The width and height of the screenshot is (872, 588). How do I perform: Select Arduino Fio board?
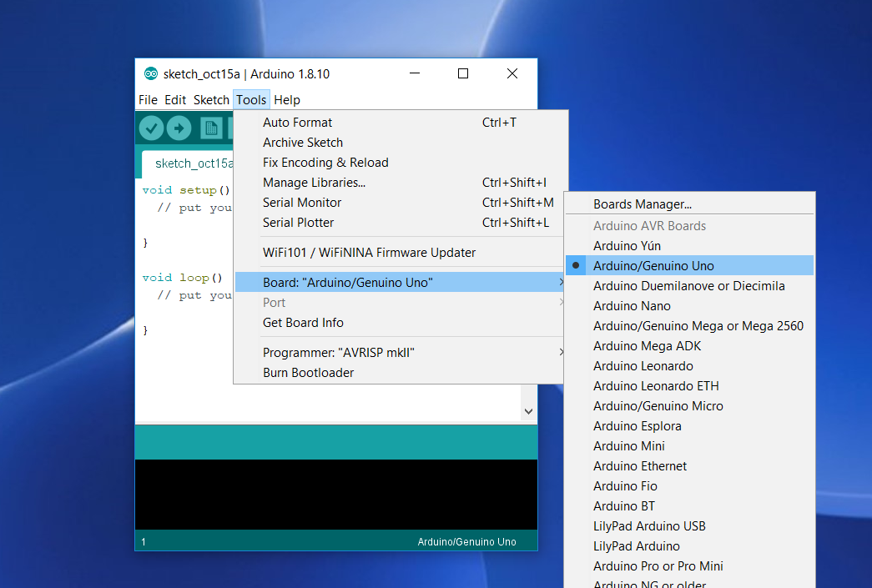point(689,485)
